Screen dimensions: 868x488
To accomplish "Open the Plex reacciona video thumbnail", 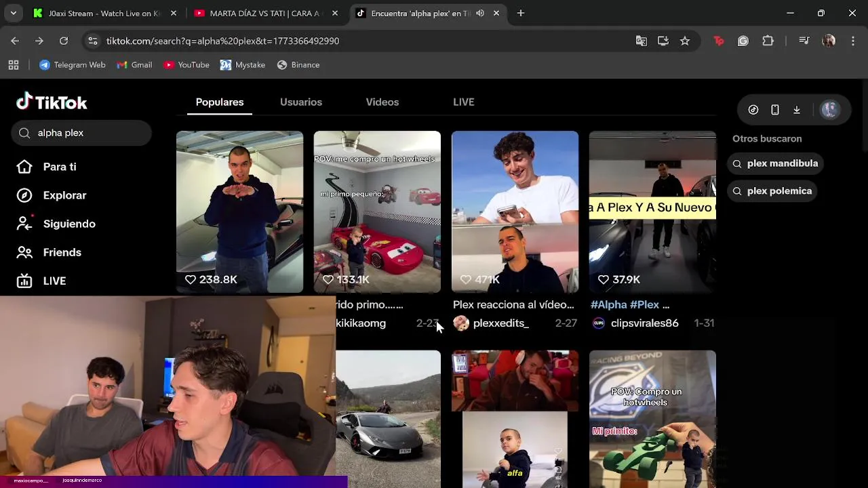I will (515, 211).
